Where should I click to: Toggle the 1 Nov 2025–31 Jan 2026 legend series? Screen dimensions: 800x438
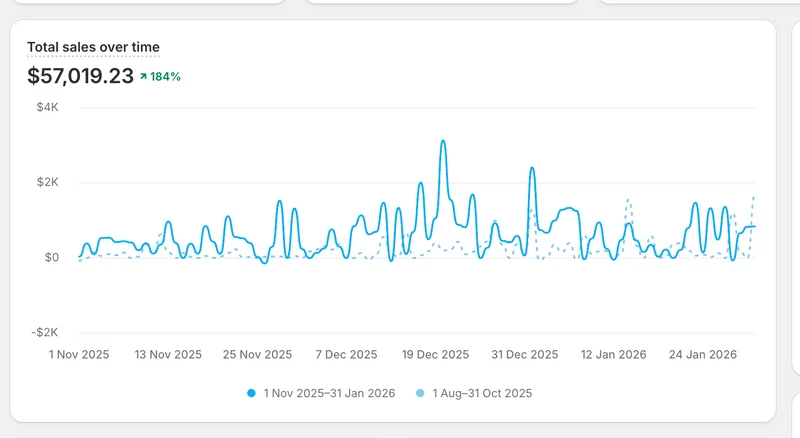pyautogui.click(x=321, y=393)
